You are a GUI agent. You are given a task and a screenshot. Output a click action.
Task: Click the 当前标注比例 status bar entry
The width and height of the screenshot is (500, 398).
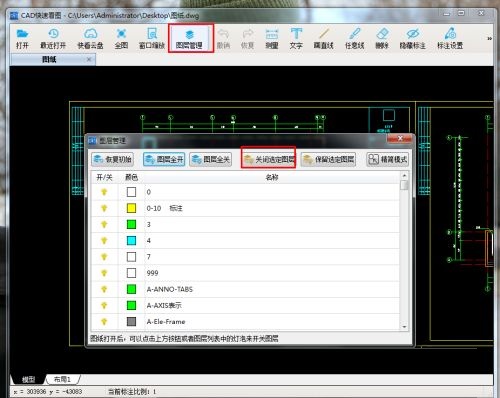point(132,392)
